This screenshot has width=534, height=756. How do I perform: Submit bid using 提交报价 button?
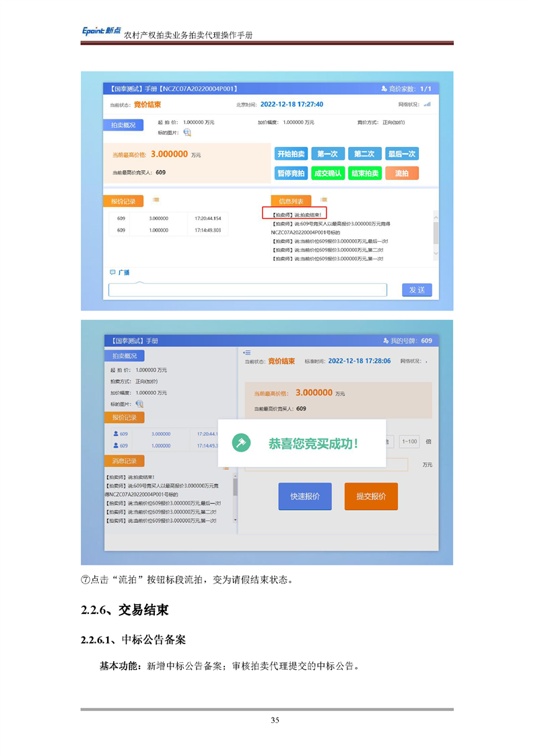(371, 497)
